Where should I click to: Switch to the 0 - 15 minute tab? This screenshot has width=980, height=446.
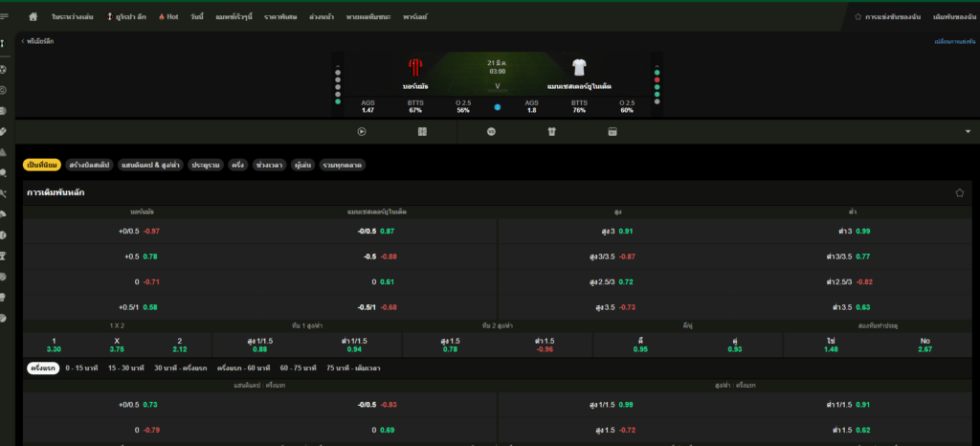click(82, 368)
